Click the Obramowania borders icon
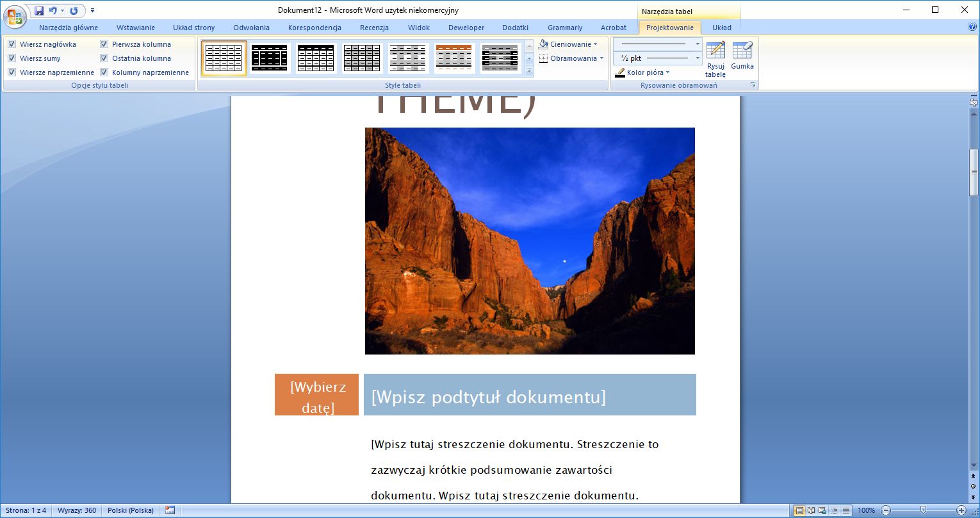 click(544, 58)
